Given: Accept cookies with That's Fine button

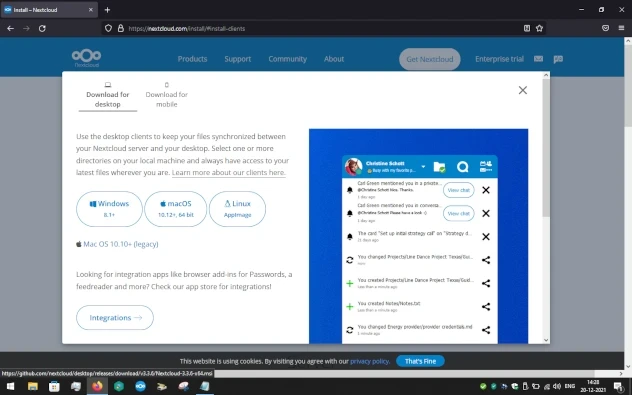Looking at the screenshot, I should pos(420,361).
